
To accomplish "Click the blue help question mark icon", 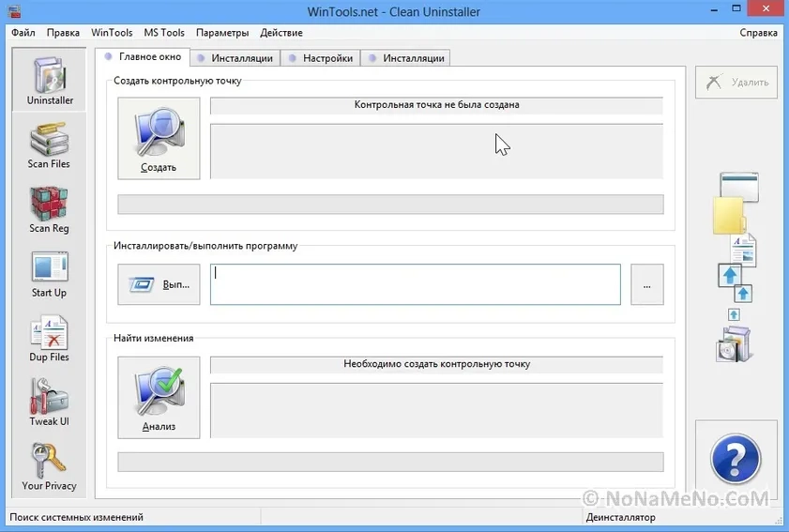I will [736, 460].
